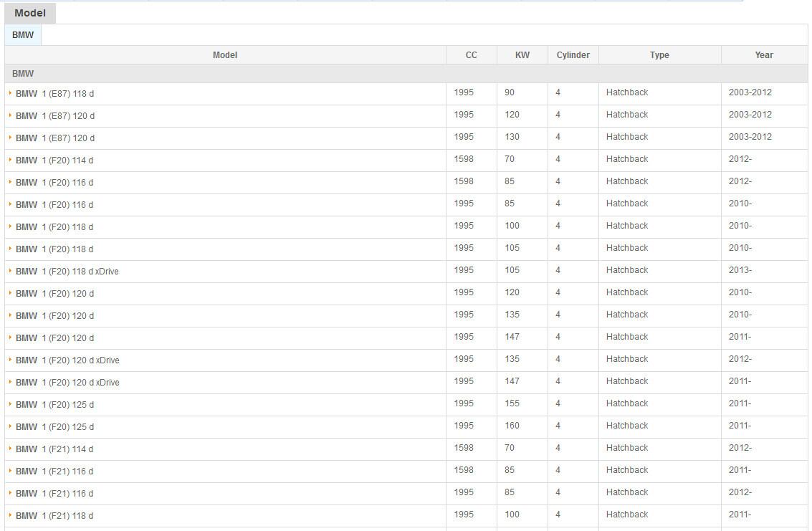Click the Model column header

225,55
